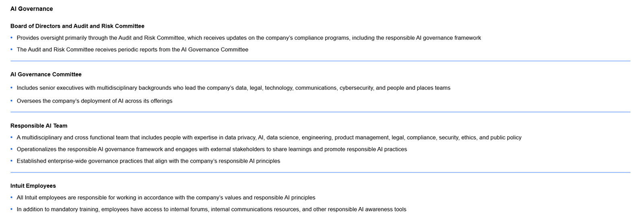Click the bullet about senior executives' multidisciplinary backgrounds
Image resolution: width=644 pixels, height=218 pixels.
point(233,88)
